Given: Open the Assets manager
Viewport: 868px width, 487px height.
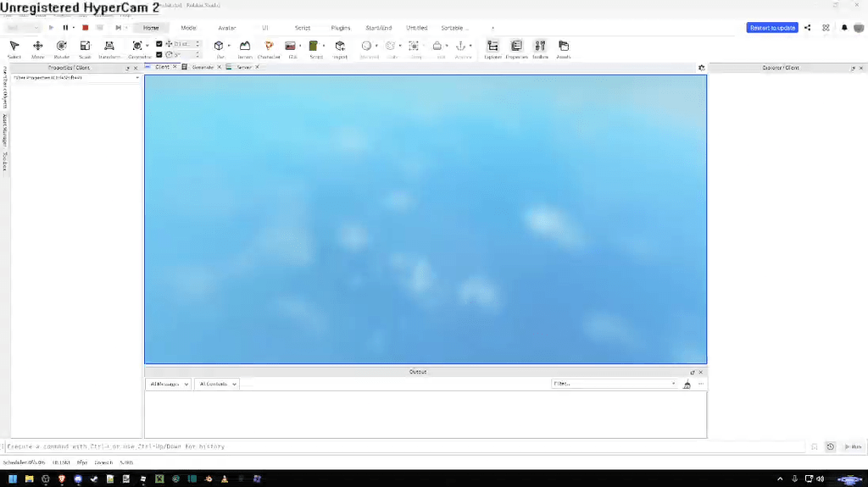Looking at the screenshot, I should [564, 49].
